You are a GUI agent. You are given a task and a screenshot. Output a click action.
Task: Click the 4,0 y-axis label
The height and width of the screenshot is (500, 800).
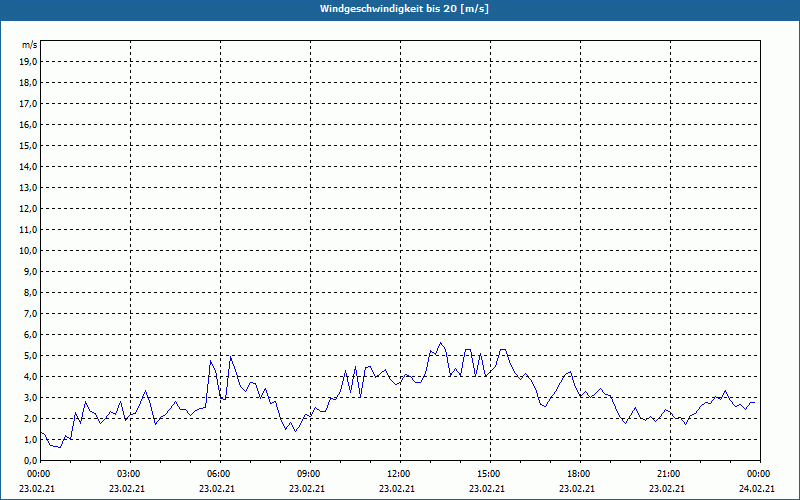(x=31, y=377)
